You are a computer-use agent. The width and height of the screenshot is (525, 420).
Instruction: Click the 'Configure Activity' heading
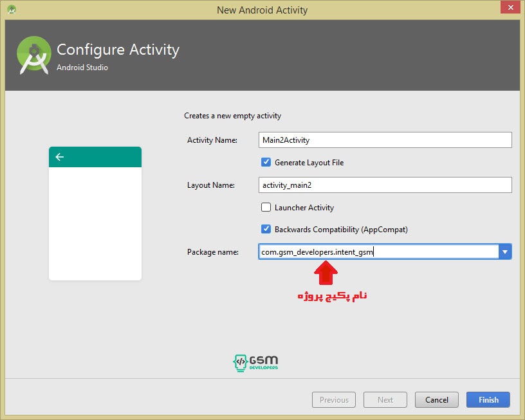pos(118,50)
